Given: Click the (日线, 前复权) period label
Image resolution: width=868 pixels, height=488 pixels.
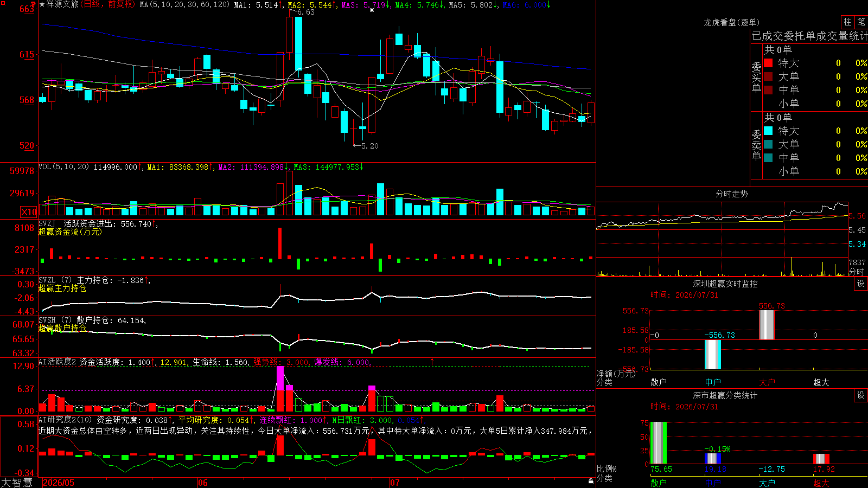Looking at the screenshot, I should 108,4.
